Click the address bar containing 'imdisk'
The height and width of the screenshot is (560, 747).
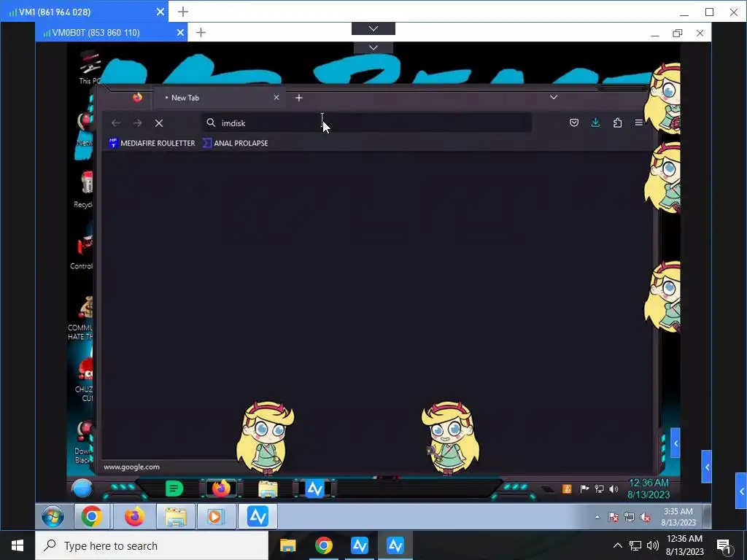[367, 122]
